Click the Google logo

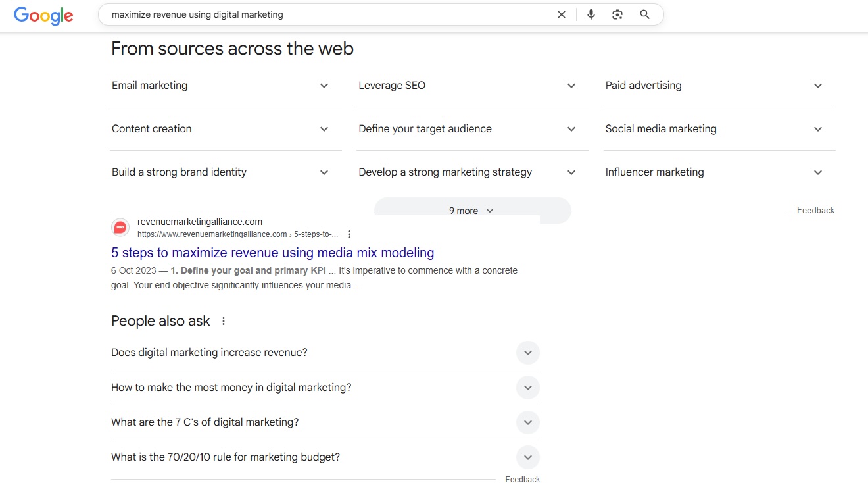point(43,15)
